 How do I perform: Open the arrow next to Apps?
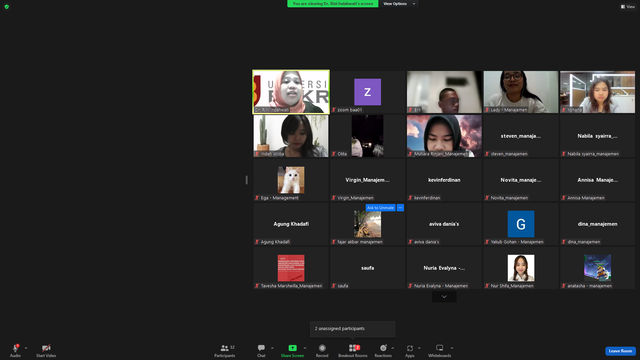coord(419,348)
